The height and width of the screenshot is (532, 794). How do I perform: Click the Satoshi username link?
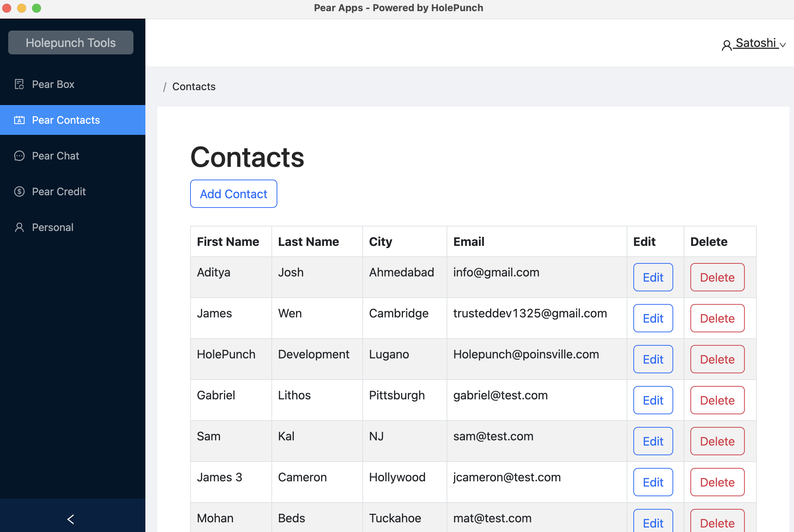(x=756, y=43)
